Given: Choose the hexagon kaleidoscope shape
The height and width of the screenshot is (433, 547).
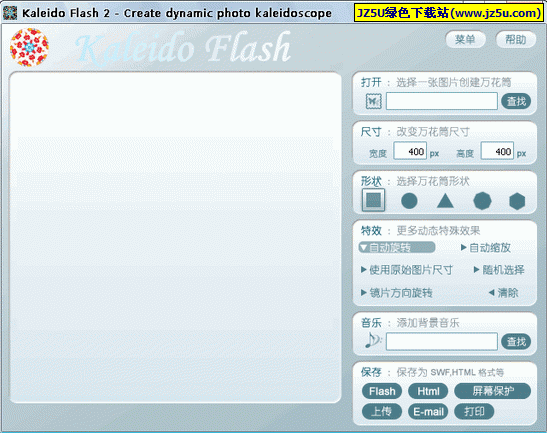Looking at the screenshot, I should (x=517, y=201).
